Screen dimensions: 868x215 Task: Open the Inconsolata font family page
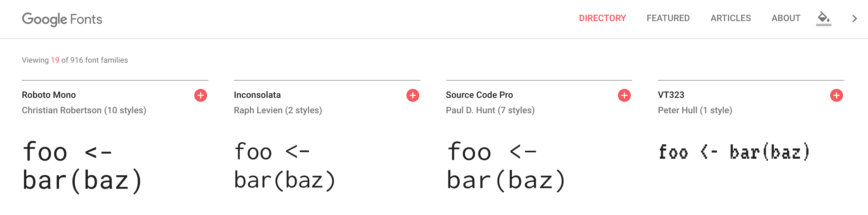(257, 95)
